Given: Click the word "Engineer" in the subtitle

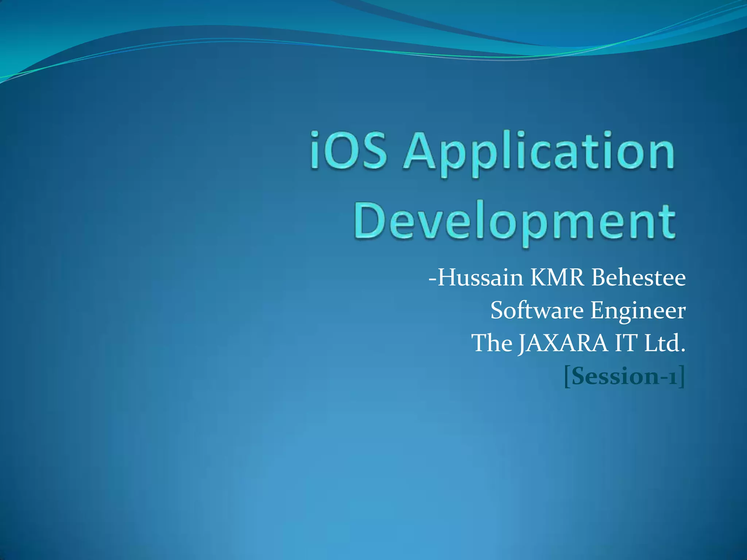Looking at the screenshot, I should coord(638,311).
